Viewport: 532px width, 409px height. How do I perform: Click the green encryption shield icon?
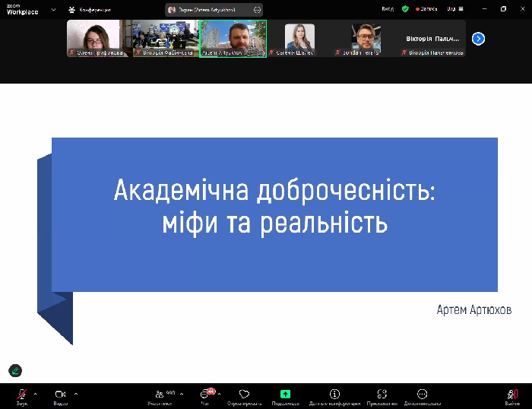pyautogui.click(x=405, y=9)
